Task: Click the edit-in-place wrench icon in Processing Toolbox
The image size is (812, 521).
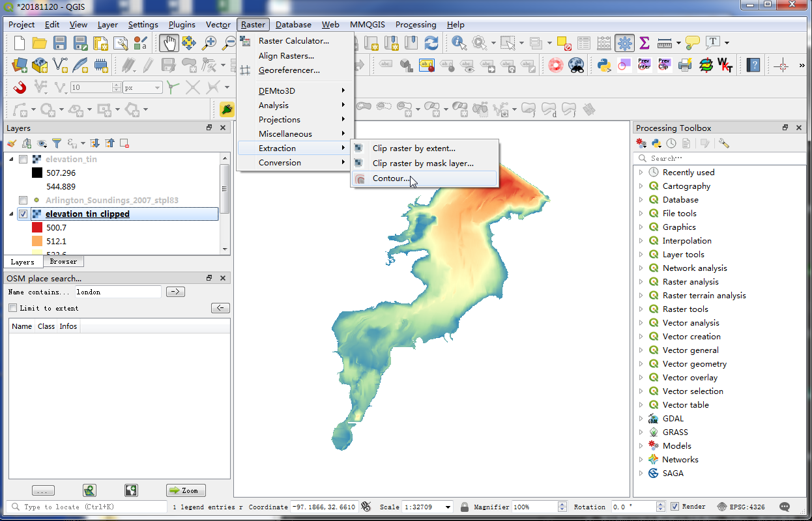Action: pyautogui.click(x=724, y=143)
